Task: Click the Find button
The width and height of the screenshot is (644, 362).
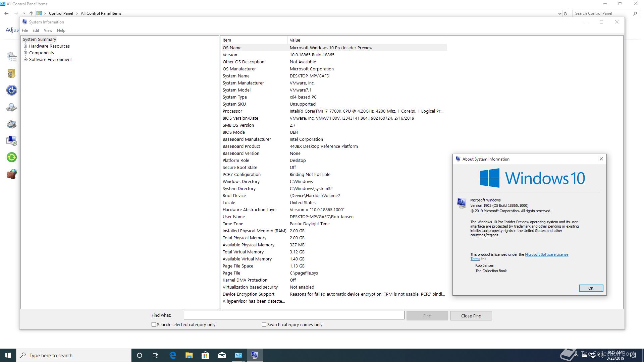Action: click(x=427, y=316)
